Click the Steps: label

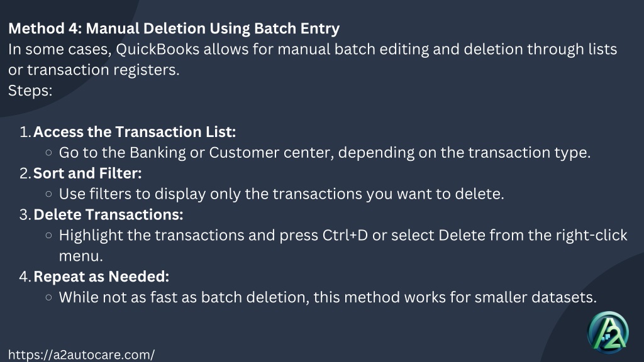point(30,90)
